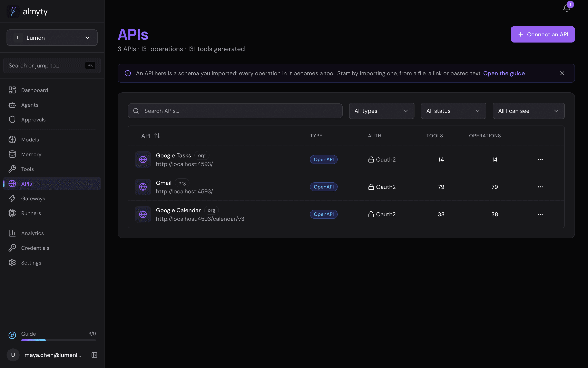This screenshot has width=588, height=368.
Task: Sort by API column arrows
Action: coord(157,136)
